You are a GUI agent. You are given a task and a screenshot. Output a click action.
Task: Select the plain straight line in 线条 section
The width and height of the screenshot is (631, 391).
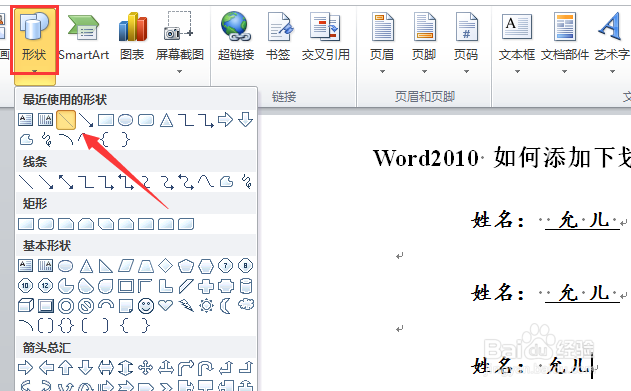[26, 182]
